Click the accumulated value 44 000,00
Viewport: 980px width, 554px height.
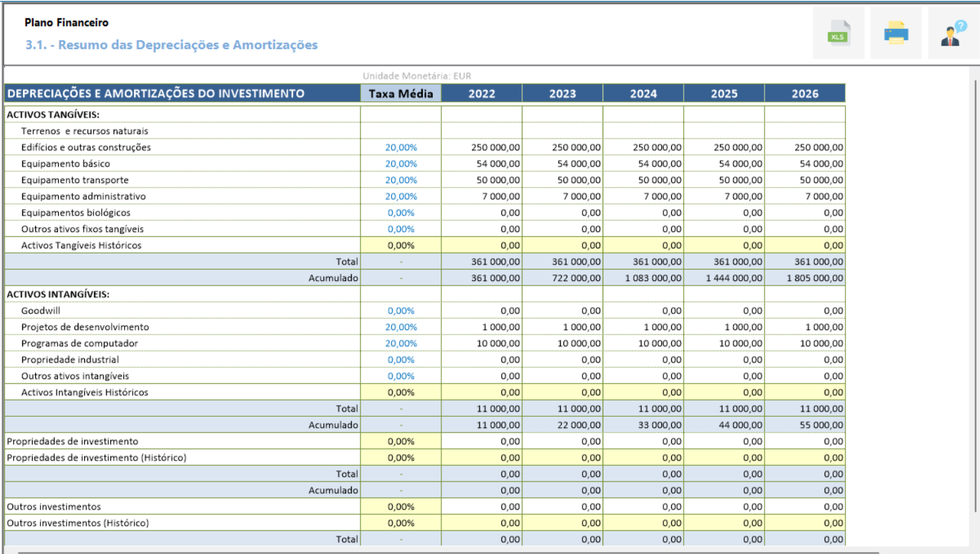pos(740,425)
